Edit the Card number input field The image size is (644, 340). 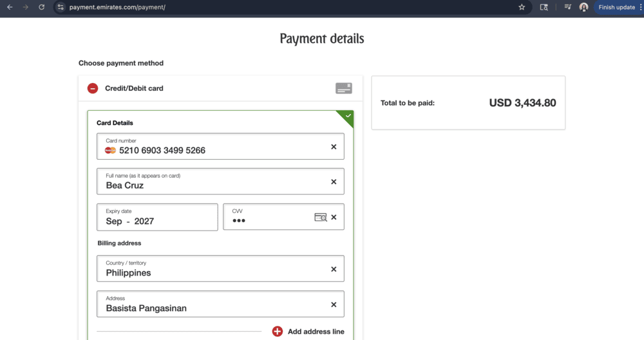pyautogui.click(x=220, y=146)
